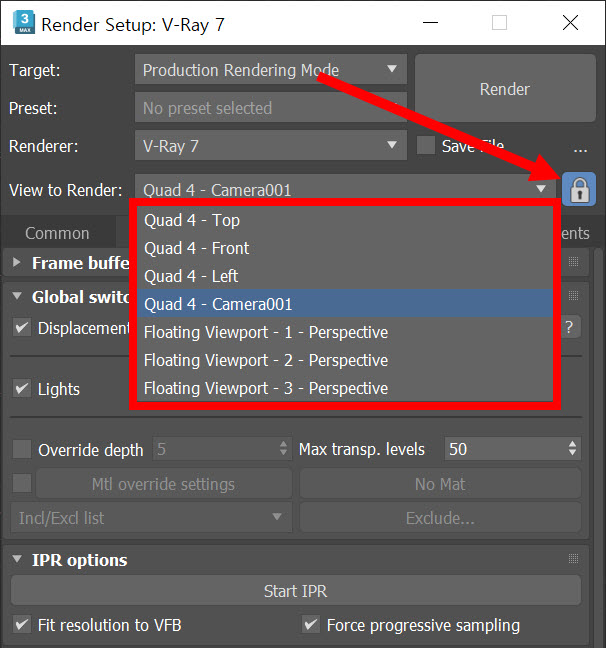
Task: Click the Mtl override settings button
Action: [x=164, y=483]
